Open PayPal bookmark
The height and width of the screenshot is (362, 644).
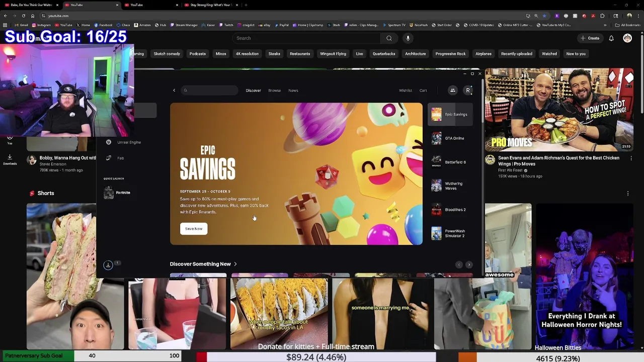click(x=281, y=25)
